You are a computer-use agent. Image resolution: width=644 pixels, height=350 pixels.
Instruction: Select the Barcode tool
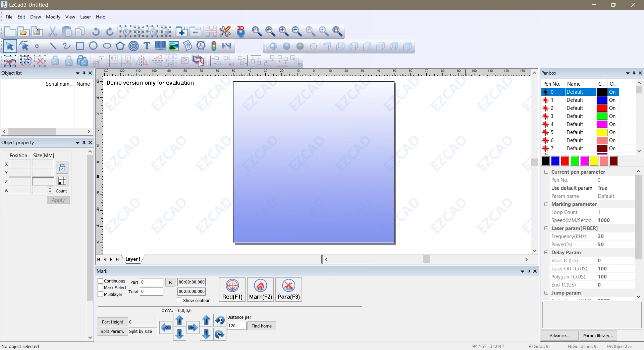[160, 46]
